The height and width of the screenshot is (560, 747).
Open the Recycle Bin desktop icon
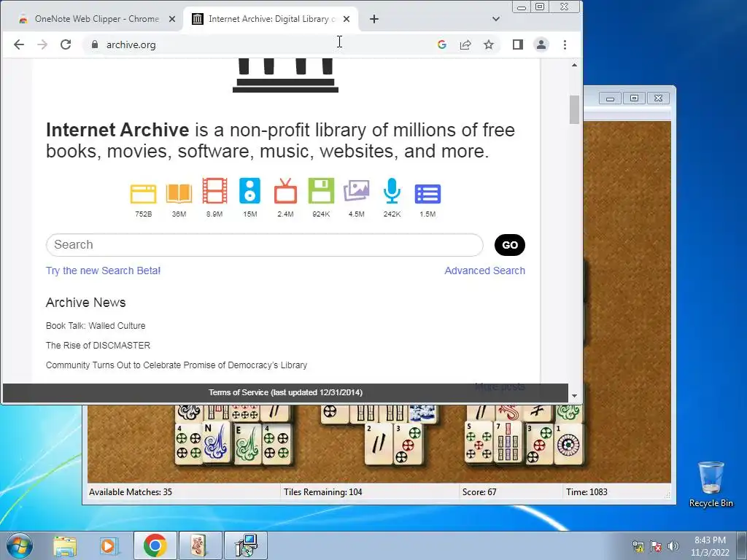pos(711,484)
